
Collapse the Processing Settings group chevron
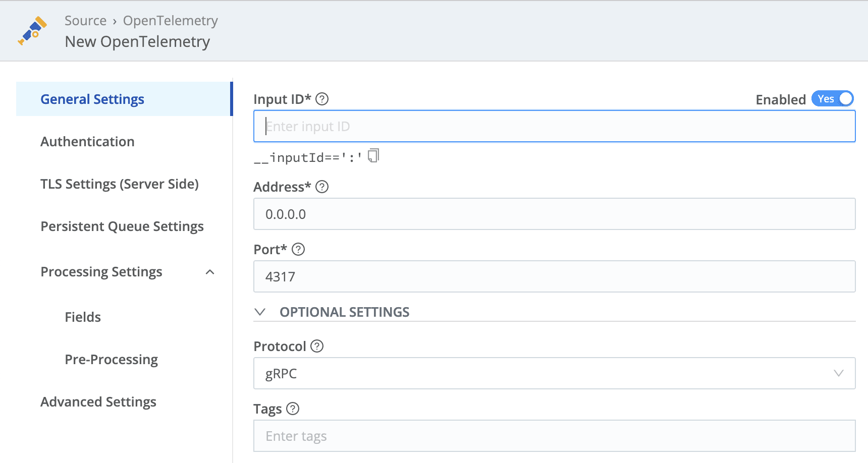tap(210, 272)
